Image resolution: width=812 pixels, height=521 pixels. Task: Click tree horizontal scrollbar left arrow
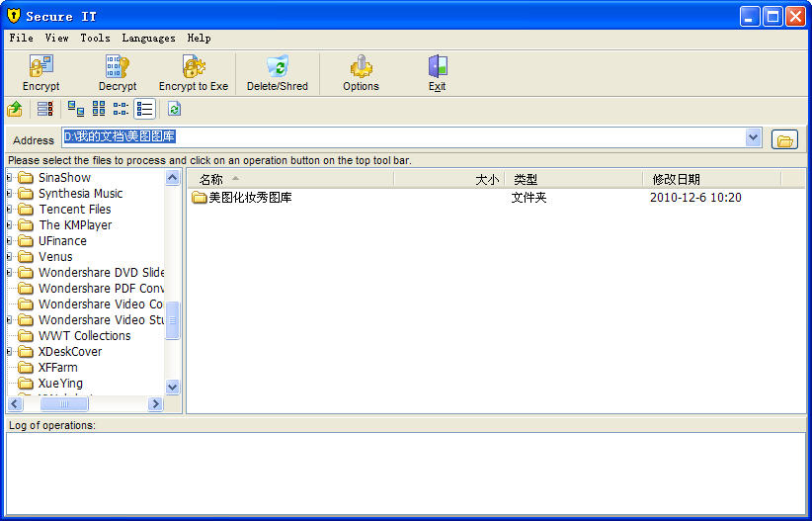(x=15, y=403)
